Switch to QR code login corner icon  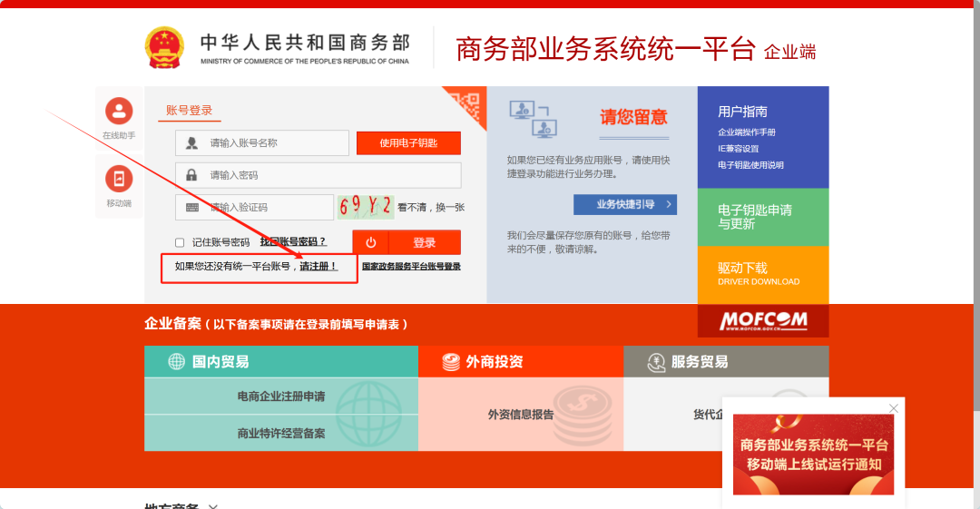(x=469, y=103)
